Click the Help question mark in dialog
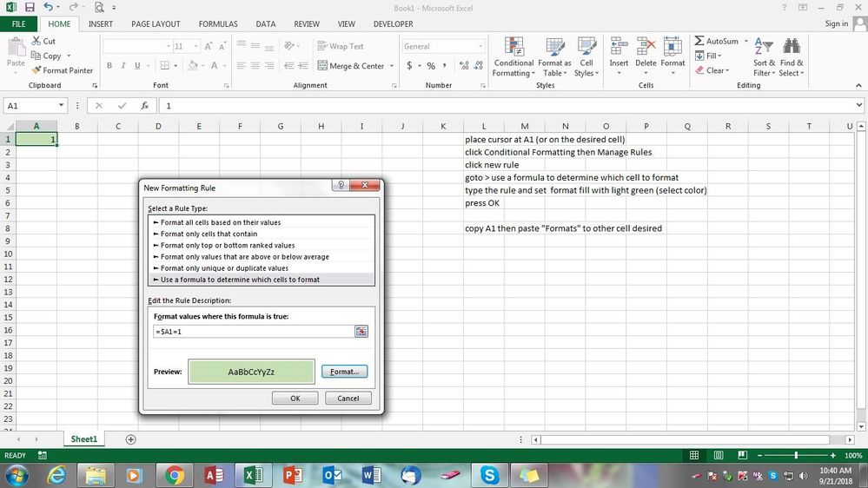 [x=341, y=185]
